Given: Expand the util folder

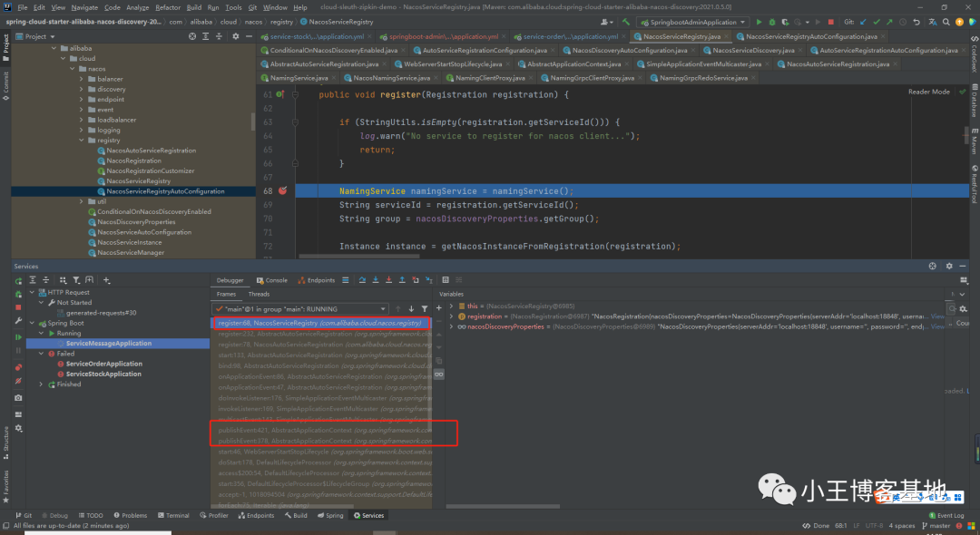Looking at the screenshot, I should [82, 201].
